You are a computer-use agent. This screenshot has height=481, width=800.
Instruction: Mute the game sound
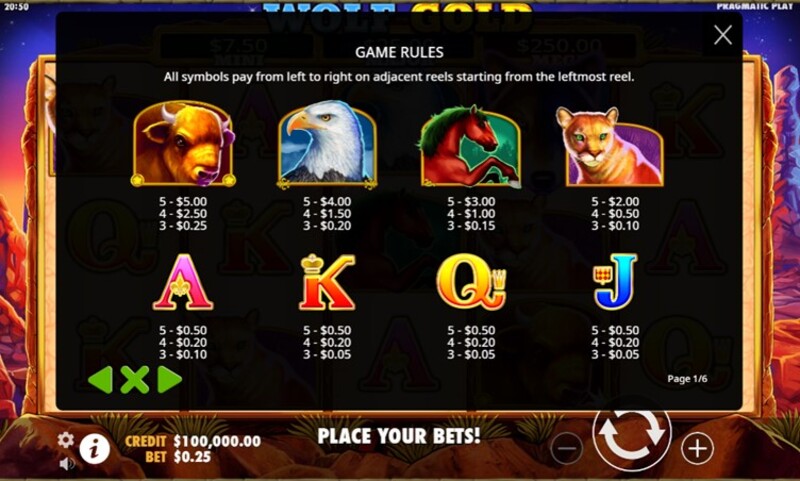pyautogui.click(x=66, y=464)
